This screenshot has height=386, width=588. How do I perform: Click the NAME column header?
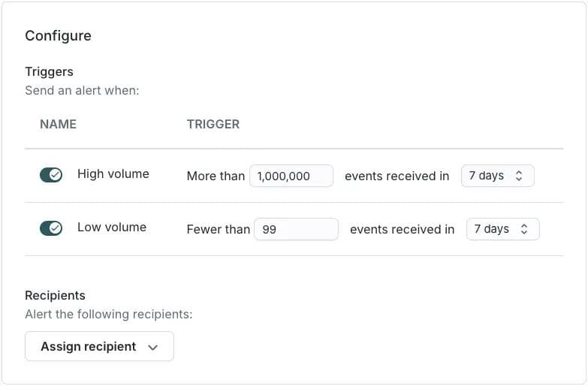point(58,124)
